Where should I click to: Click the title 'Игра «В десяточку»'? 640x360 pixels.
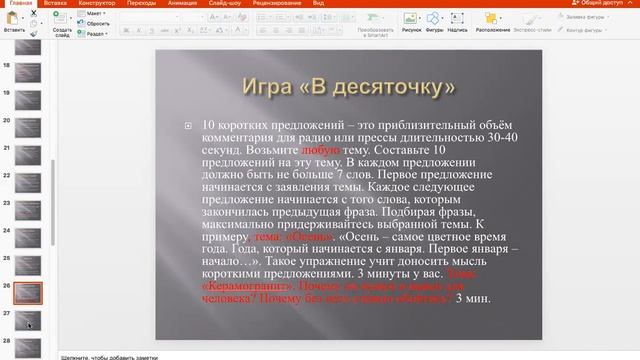pyautogui.click(x=348, y=87)
